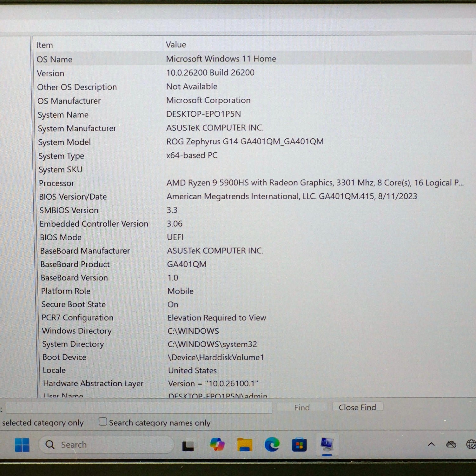Screen dimensions: 476x476
Task: Open File Explorer from the taskbar
Action: click(244, 445)
